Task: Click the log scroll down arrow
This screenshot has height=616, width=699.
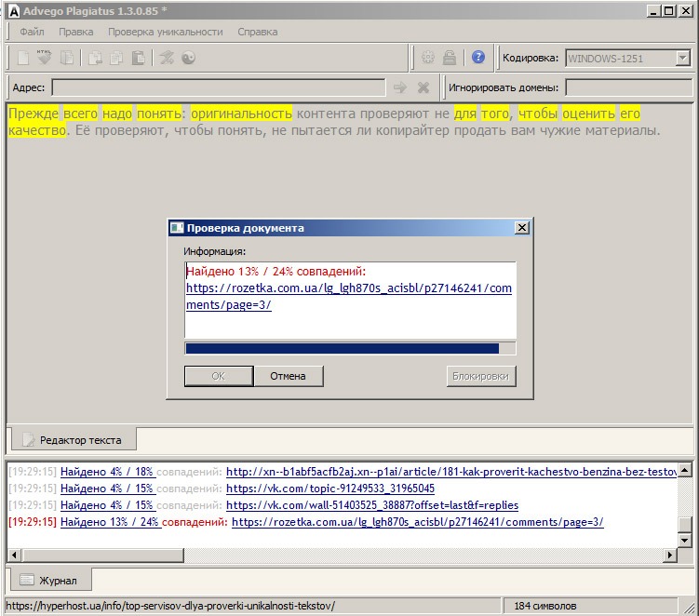Action: (x=685, y=541)
